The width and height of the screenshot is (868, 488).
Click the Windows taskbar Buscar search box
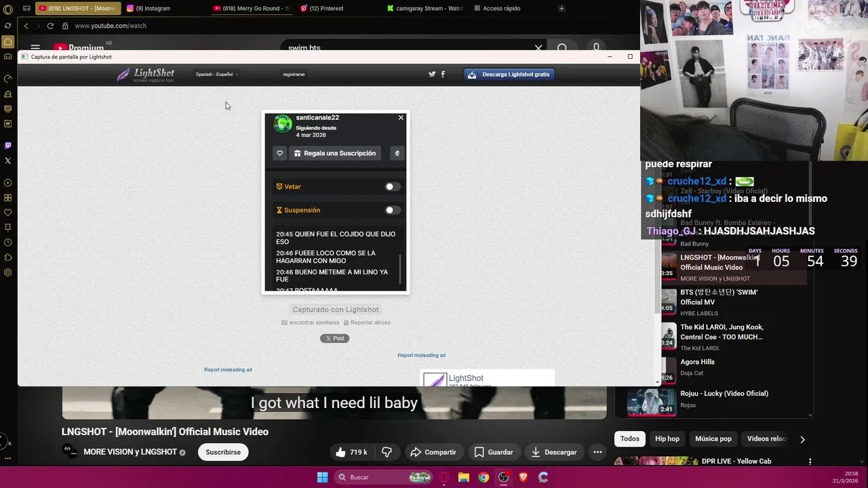click(384, 477)
